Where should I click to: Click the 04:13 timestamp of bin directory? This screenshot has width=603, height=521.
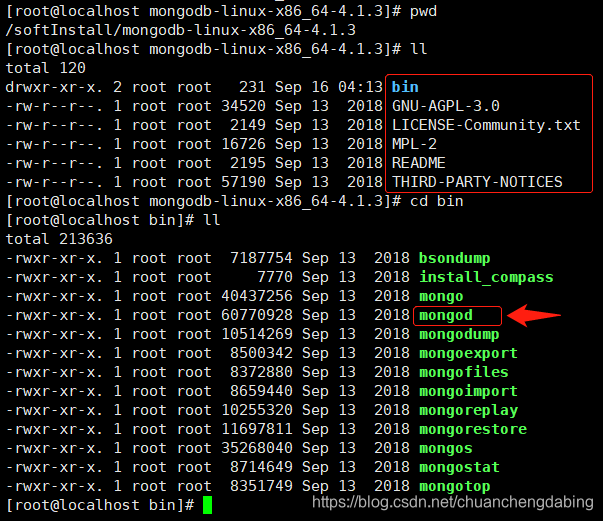click(360, 87)
